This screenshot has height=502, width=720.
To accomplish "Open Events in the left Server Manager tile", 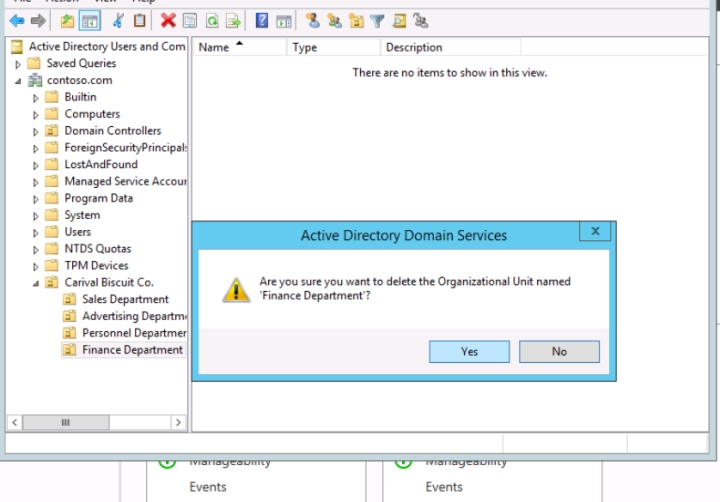I will (208, 487).
